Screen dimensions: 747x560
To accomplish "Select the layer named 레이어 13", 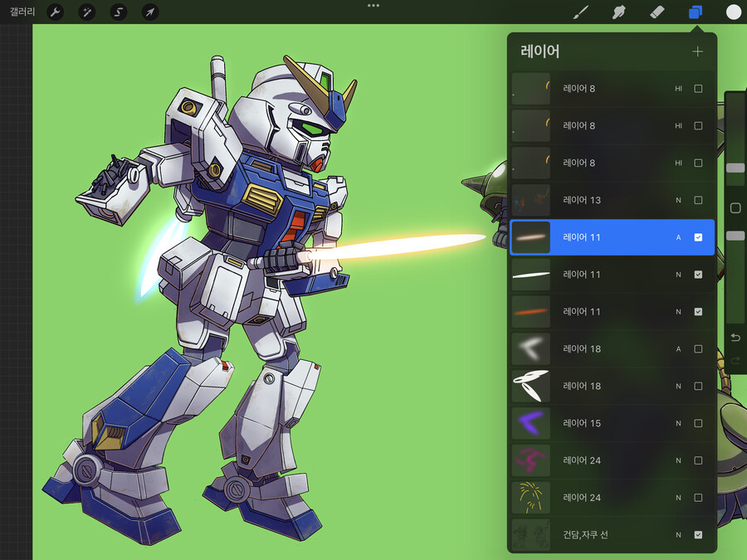I will pos(582,200).
